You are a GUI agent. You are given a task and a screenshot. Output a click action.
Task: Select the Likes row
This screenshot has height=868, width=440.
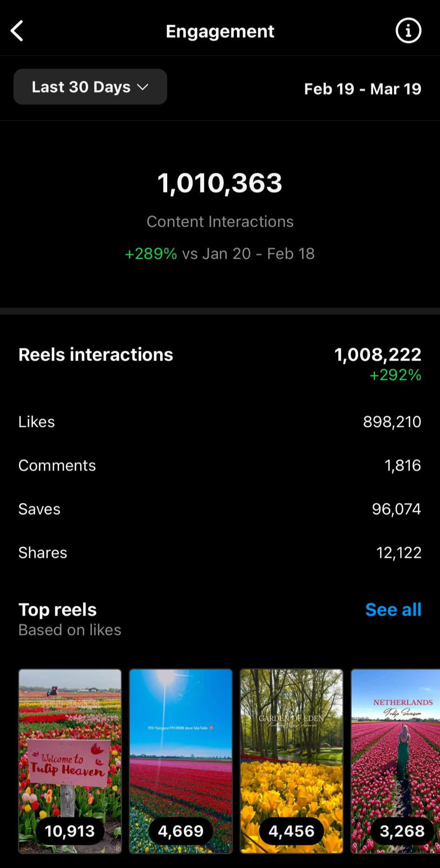click(220, 422)
